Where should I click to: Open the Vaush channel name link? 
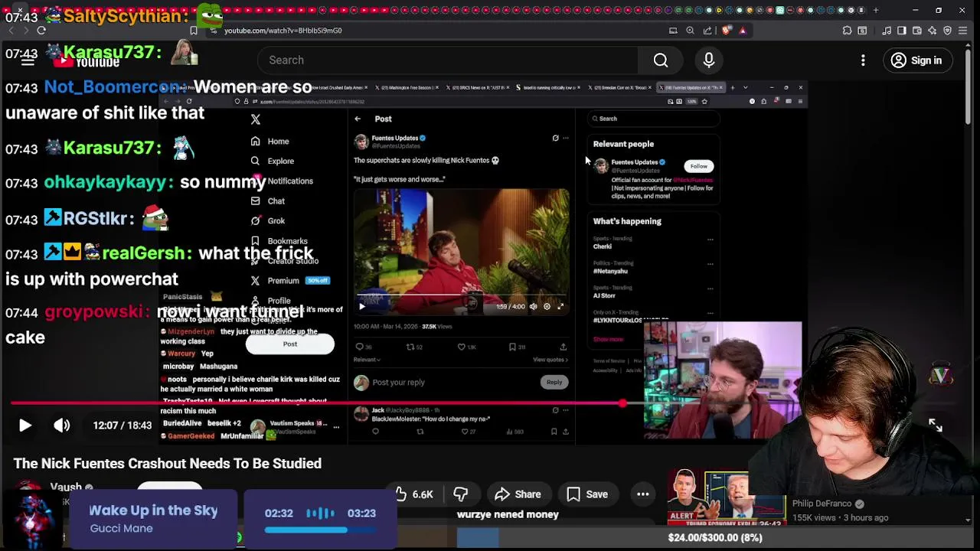point(66,487)
